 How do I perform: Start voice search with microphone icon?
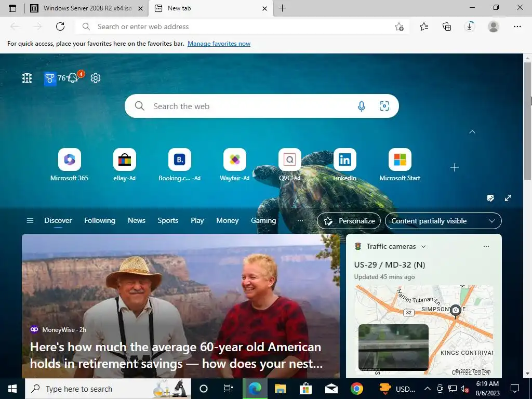click(362, 106)
